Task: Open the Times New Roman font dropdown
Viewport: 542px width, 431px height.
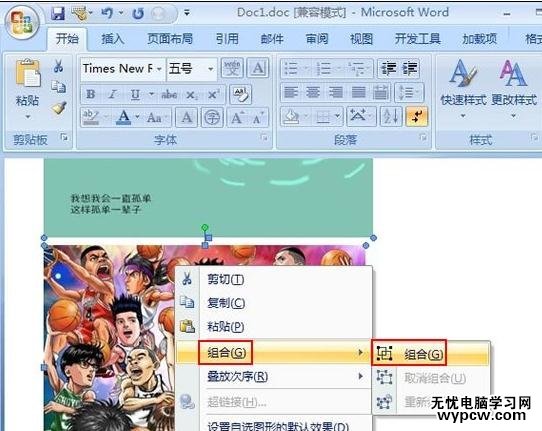Action: tap(159, 69)
